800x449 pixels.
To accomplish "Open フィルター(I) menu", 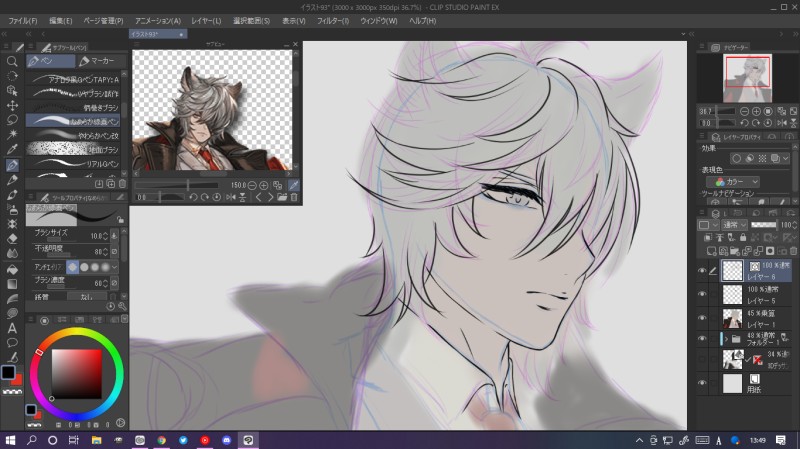I will (x=333, y=21).
